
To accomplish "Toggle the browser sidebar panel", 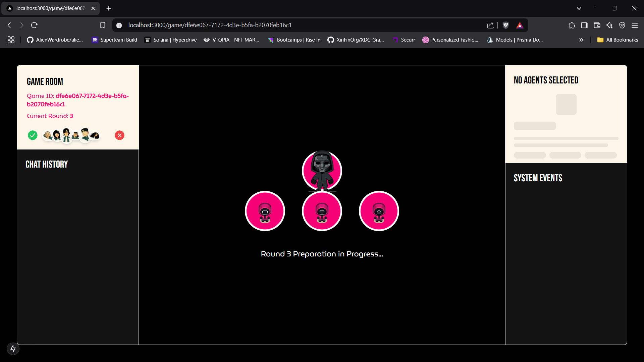I will coord(584,25).
